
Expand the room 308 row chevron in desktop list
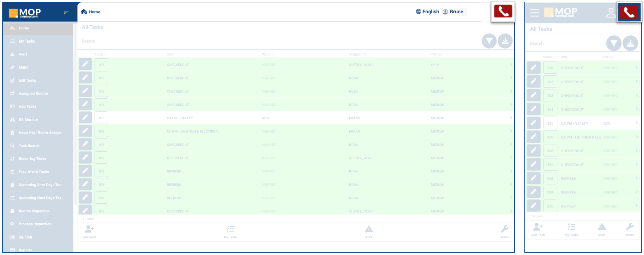point(511,65)
